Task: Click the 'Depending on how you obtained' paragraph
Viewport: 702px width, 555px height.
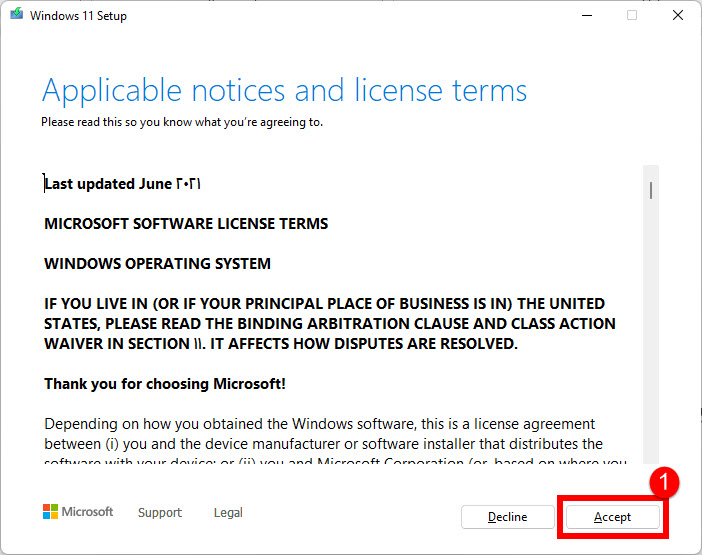Action: [x=335, y=440]
